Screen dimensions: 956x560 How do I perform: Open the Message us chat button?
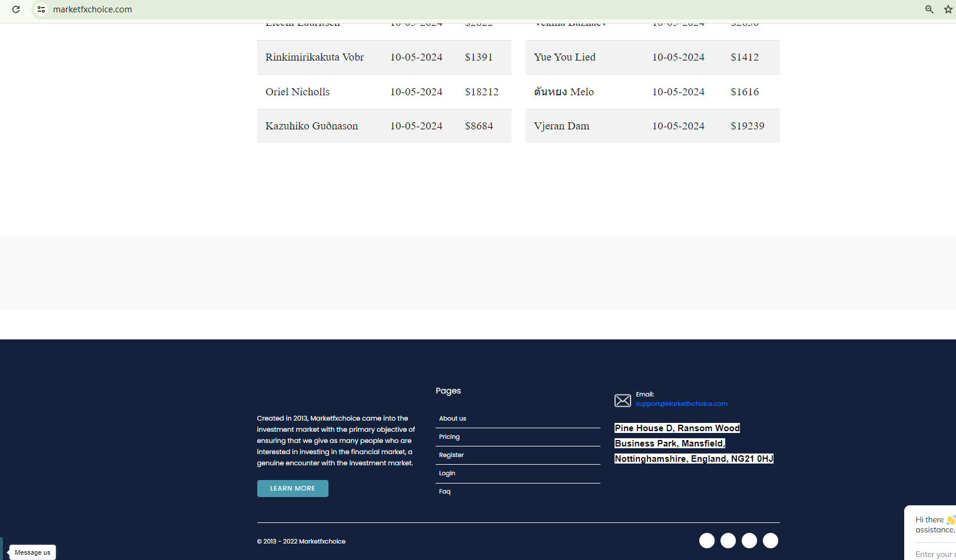tap(32, 552)
